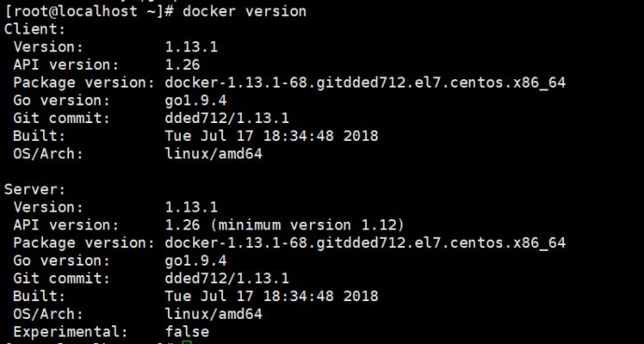
Task: Click the 'minimum version 1.12' text
Action: click(311, 225)
